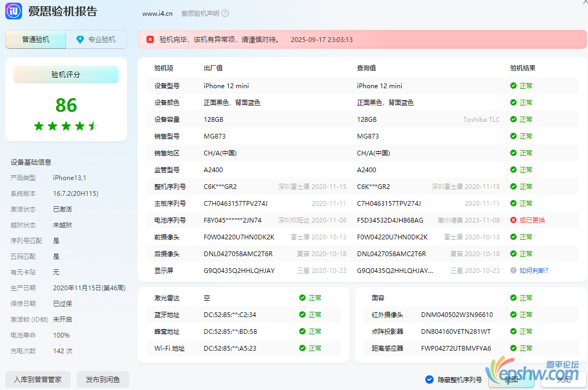The width and height of the screenshot is (588, 390).
Task: Click the green check icon in 监管型号 row
Action: [x=513, y=170]
